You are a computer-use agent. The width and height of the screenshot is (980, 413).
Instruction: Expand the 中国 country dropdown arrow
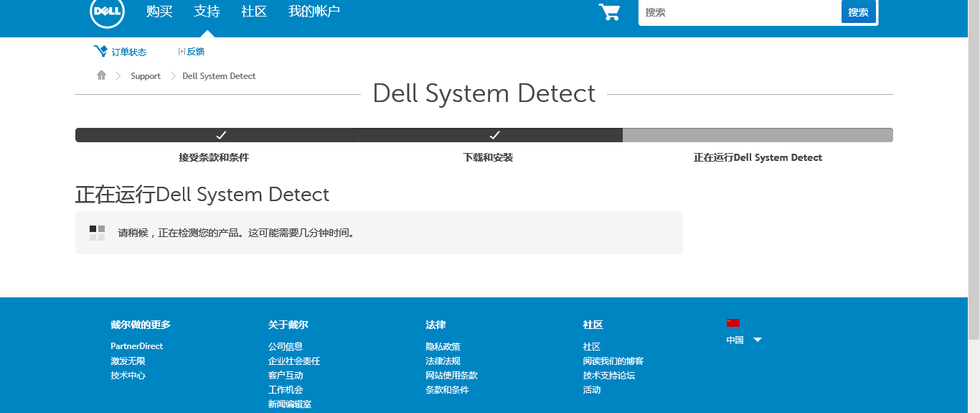tap(757, 340)
